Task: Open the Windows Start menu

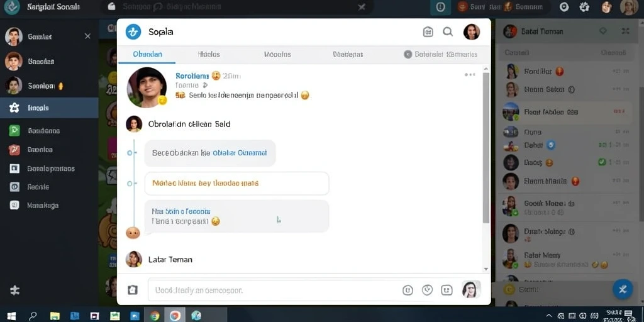Action: [x=11, y=316]
